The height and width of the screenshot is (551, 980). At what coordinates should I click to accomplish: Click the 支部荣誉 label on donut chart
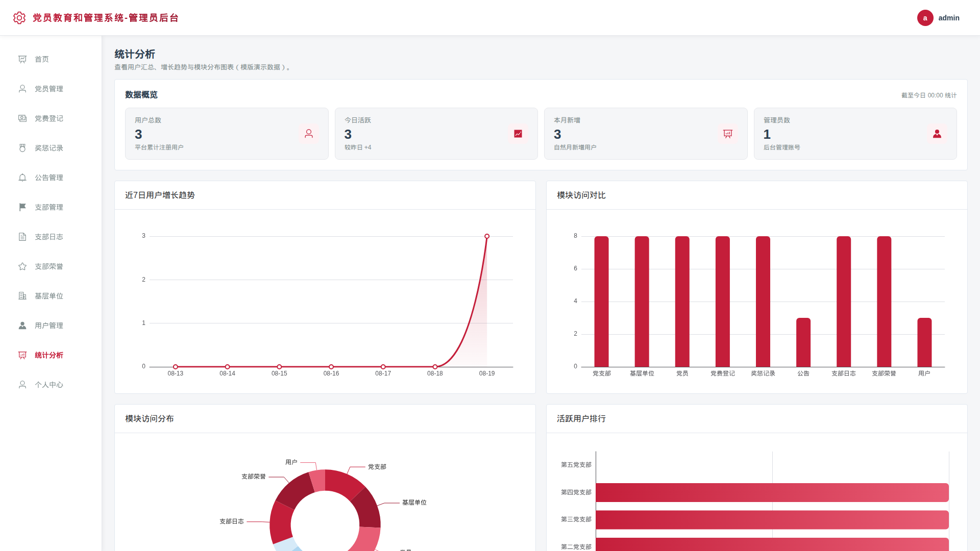(254, 477)
